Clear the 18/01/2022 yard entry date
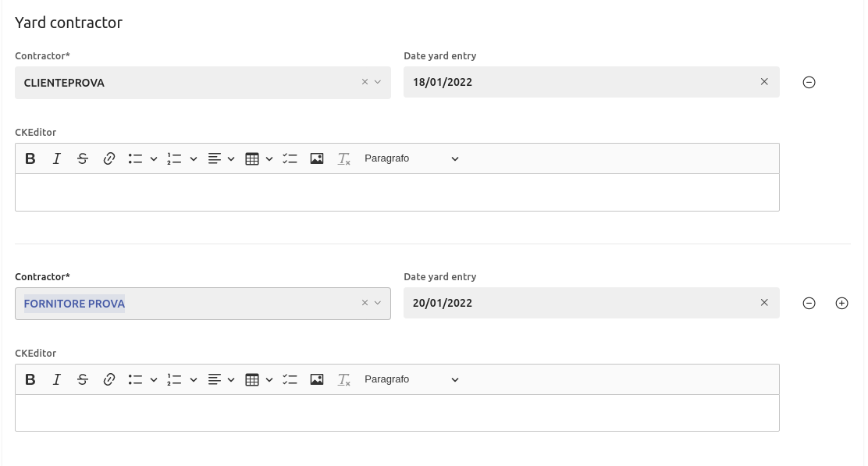 764,82
